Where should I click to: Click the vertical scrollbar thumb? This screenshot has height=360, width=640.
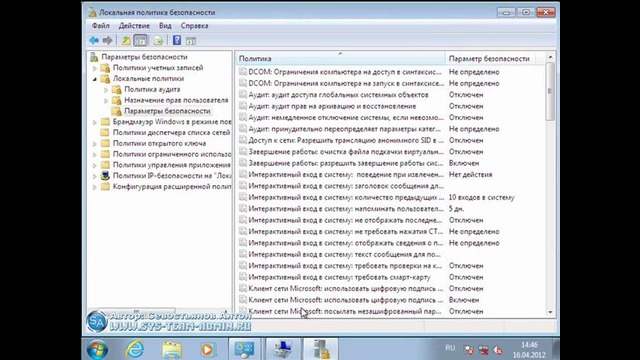click(550, 91)
